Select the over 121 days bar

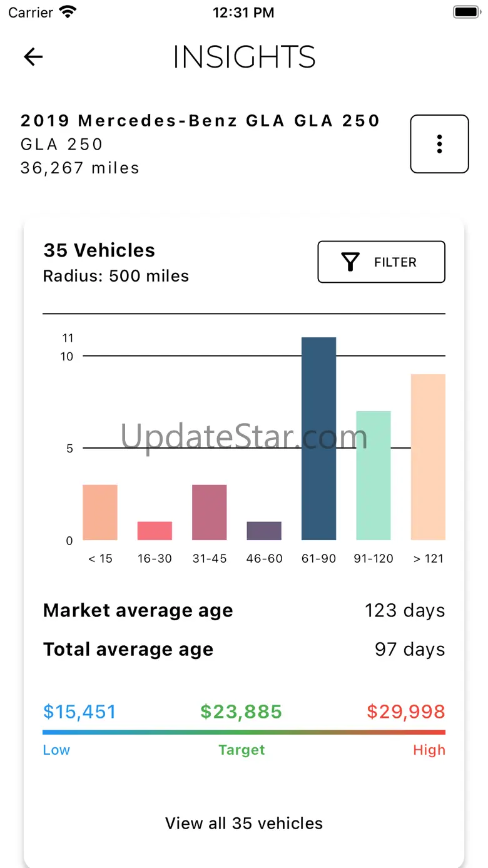click(428, 457)
